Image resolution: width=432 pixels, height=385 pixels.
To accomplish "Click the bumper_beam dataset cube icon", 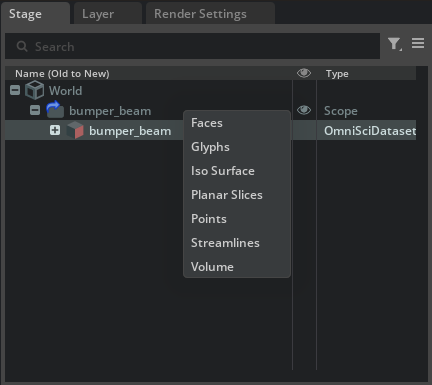I will (x=75, y=130).
